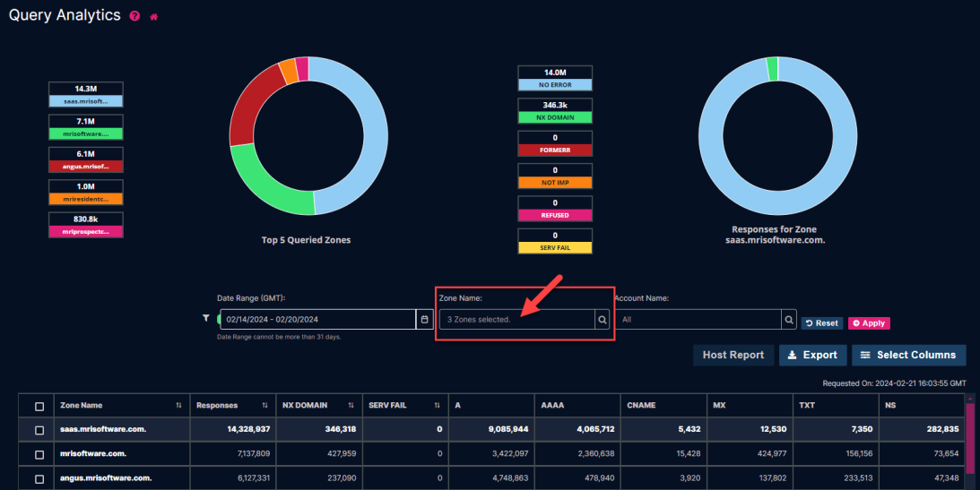Open the date range calendar icon

pos(424,319)
